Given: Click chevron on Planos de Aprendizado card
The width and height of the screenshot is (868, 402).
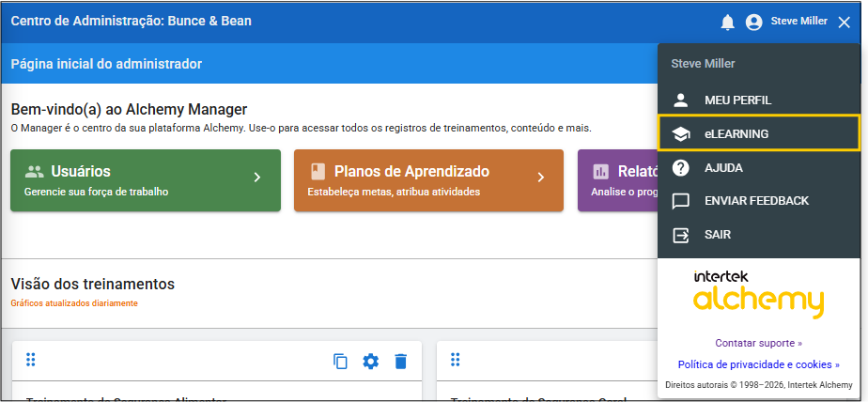Looking at the screenshot, I should pyautogui.click(x=540, y=177).
